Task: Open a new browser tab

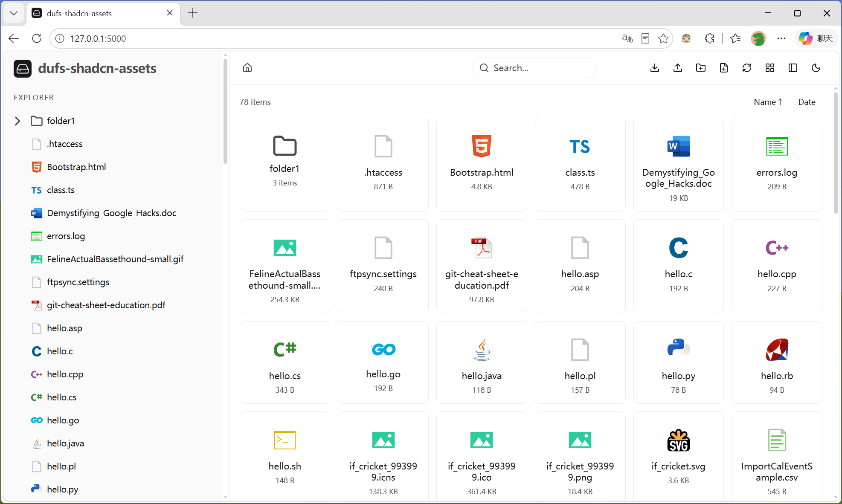Action: click(x=193, y=13)
